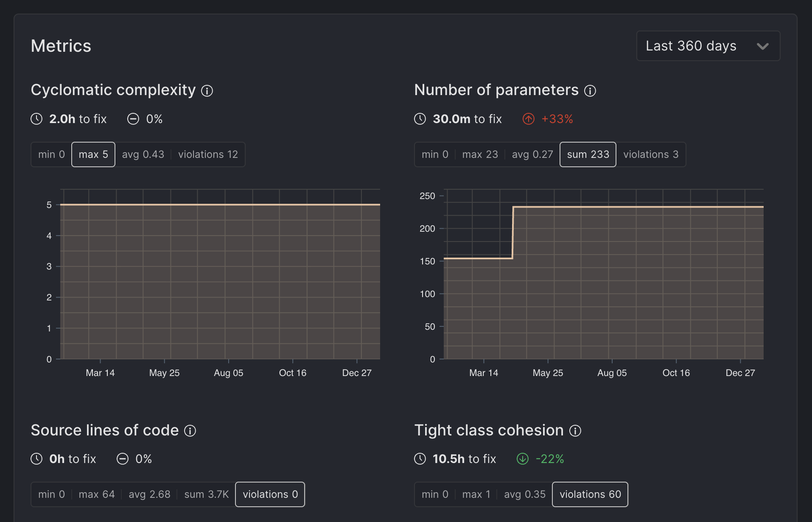Click info icon next to Number of parameters
The height and width of the screenshot is (522, 812).
(590, 91)
